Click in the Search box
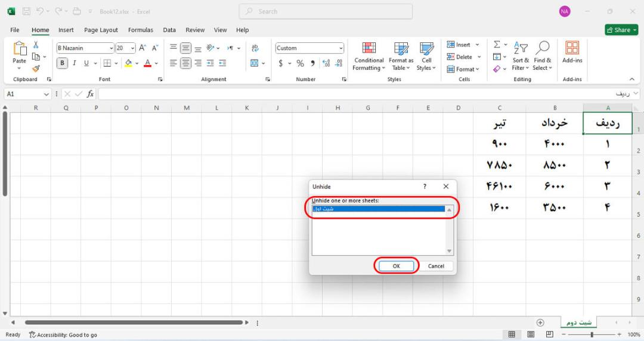This screenshot has width=644, height=341. (x=326, y=11)
